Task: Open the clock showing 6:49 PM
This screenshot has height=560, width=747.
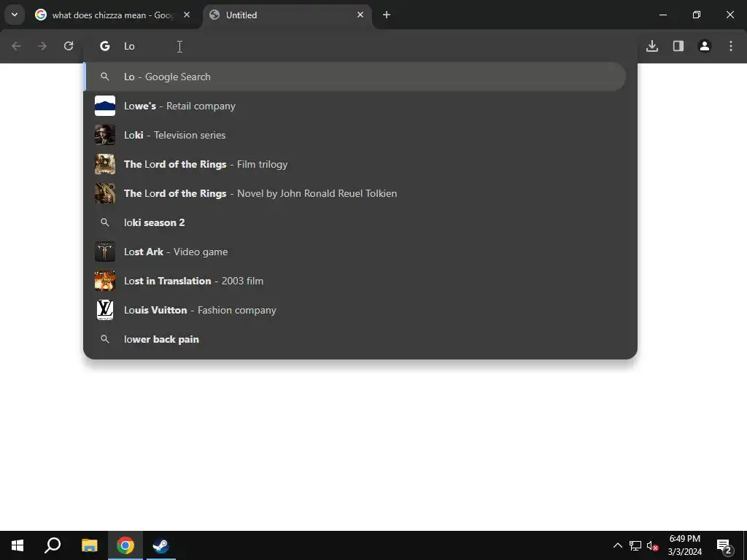Action: tap(684, 545)
